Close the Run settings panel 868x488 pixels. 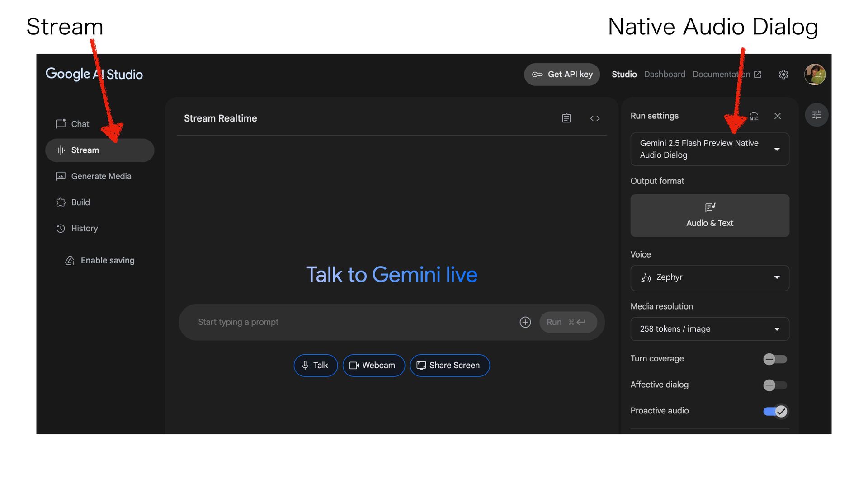778,116
